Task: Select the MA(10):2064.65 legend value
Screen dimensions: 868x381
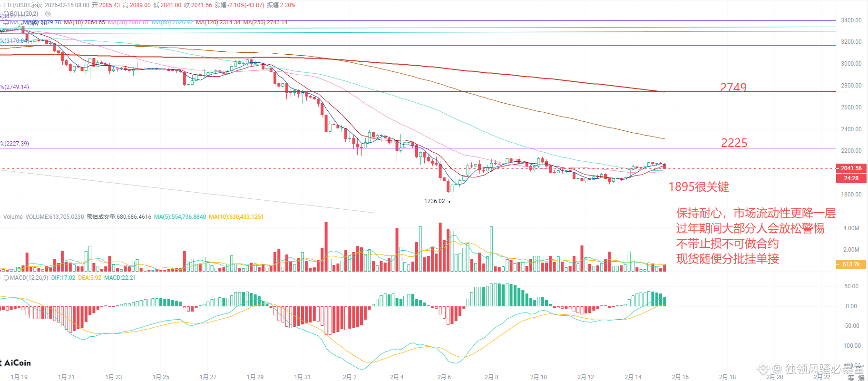Action: (84, 22)
